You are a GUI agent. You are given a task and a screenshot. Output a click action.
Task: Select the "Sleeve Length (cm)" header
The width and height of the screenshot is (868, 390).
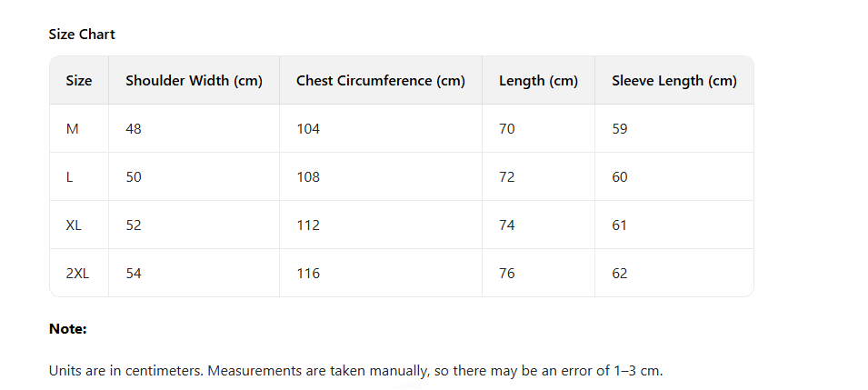click(x=673, y=81)
